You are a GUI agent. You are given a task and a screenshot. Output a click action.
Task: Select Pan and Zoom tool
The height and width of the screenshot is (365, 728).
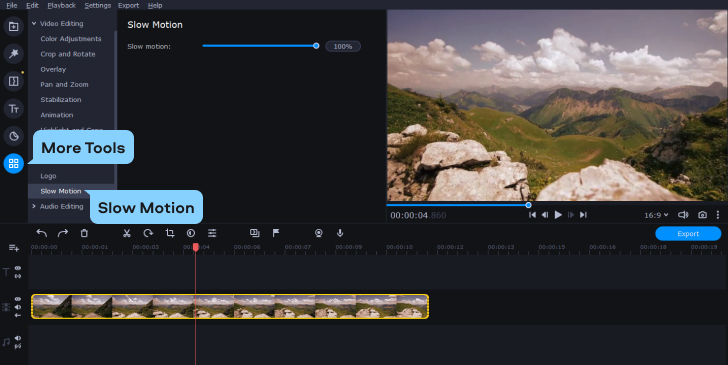click(64, 85)
